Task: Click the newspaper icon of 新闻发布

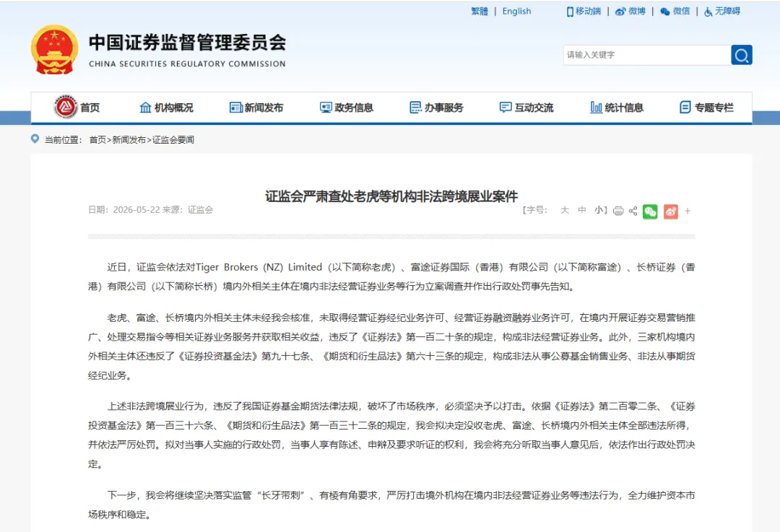Action: coord(235,108)
